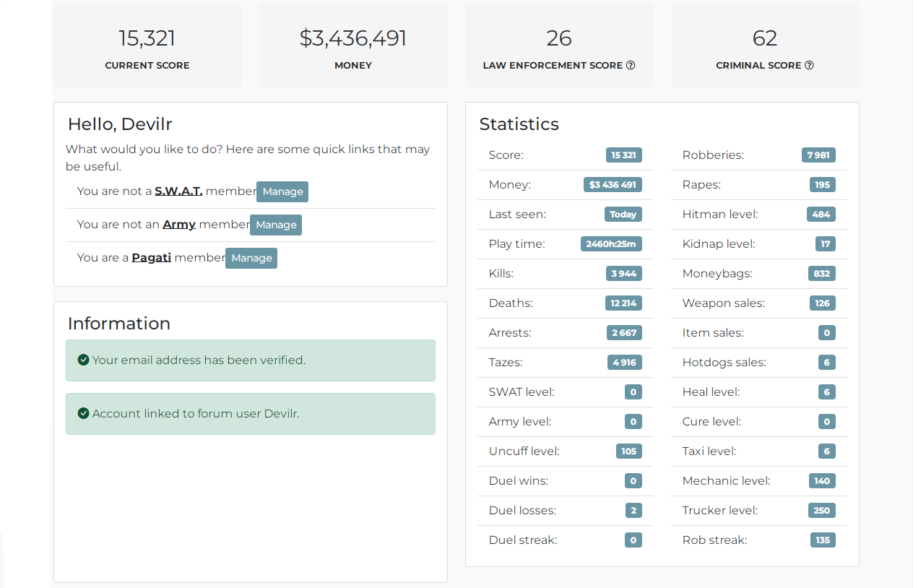913x588 pixels.
Task: Open Manage for Army membership
Action: coord(276,225)
